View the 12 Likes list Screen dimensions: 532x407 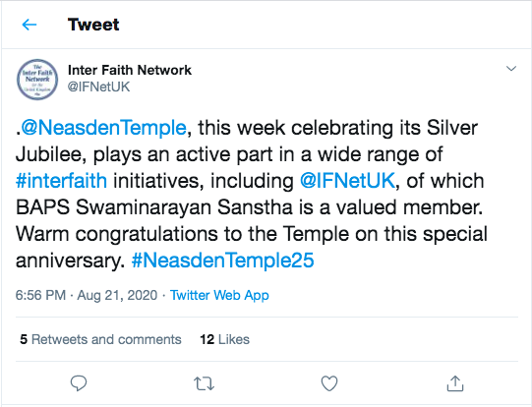tap(224, 339)
